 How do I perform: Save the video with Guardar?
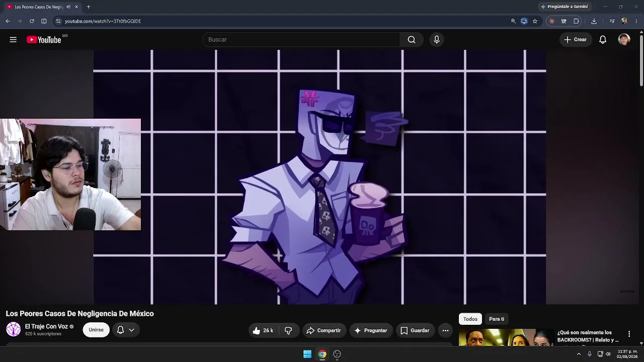pos(416,330)
